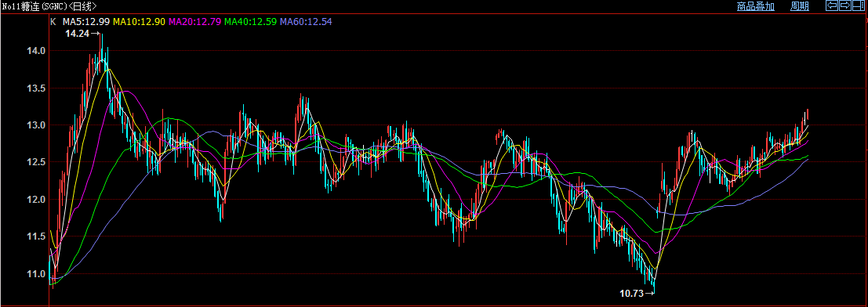Click the No11糖连(SGNC) chart title
868x307 pixels.
(35, 6)
